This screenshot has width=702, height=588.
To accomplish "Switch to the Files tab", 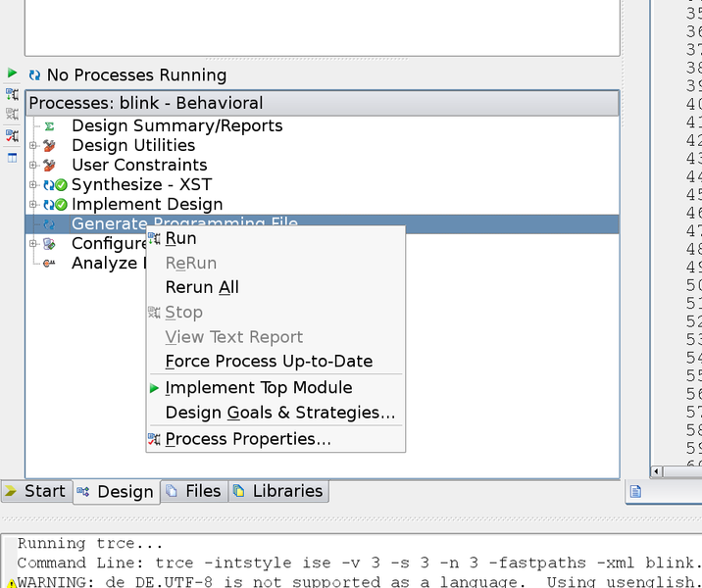I will click(x=194, y=491).
